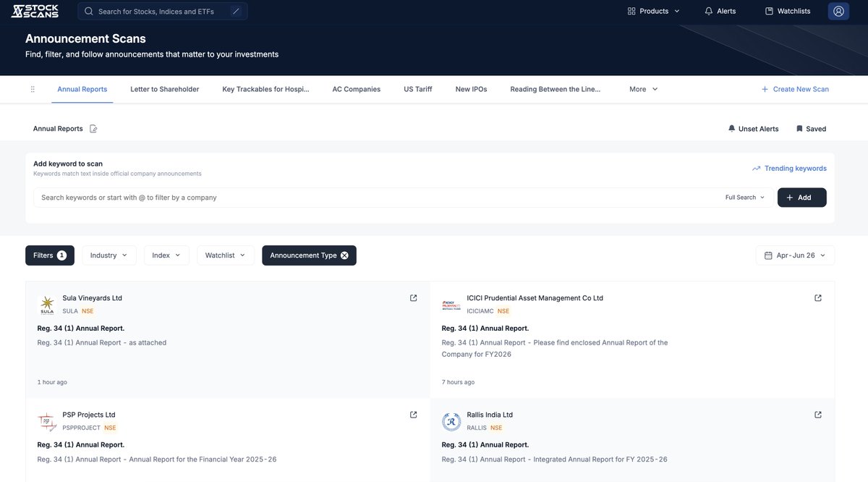The height and width of the screenshot is (482, 868).
Task: Click the RALLIS ticker text
Action: tap(477, 428)
